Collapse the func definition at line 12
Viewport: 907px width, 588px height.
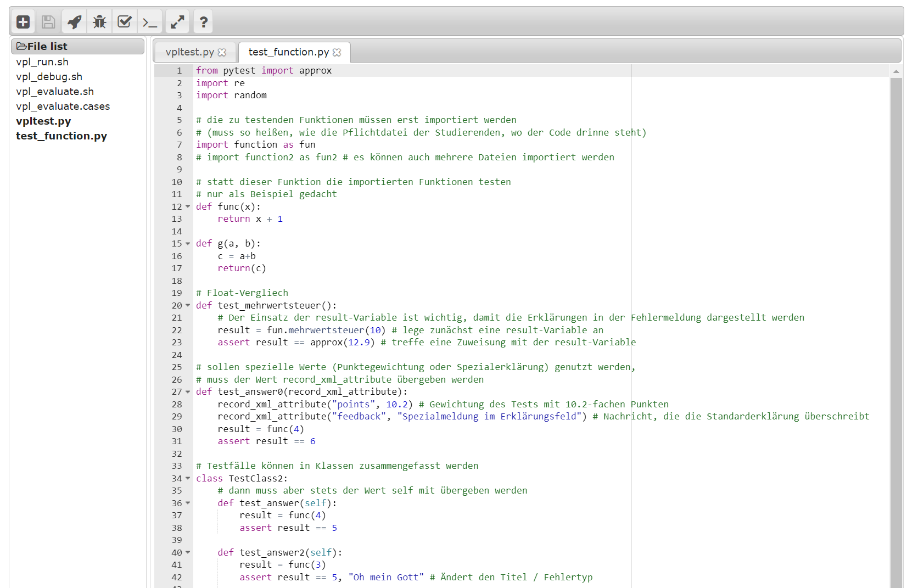coord(188,207)
